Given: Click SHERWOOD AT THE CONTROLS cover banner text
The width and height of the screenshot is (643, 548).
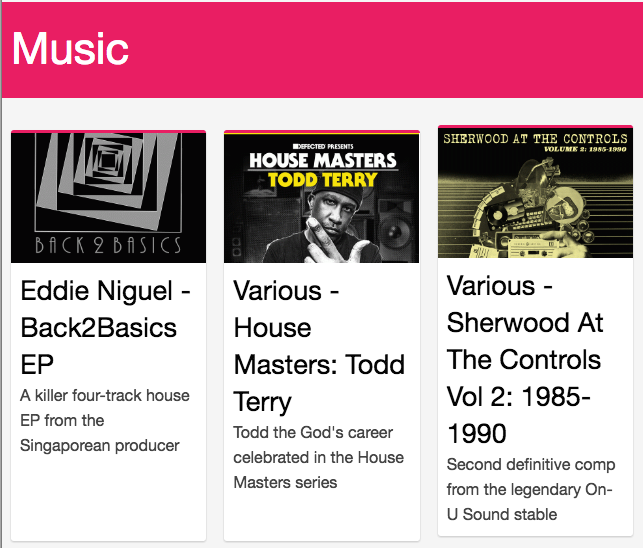Looking at the screenshot, I should click(x=535, y=139).
